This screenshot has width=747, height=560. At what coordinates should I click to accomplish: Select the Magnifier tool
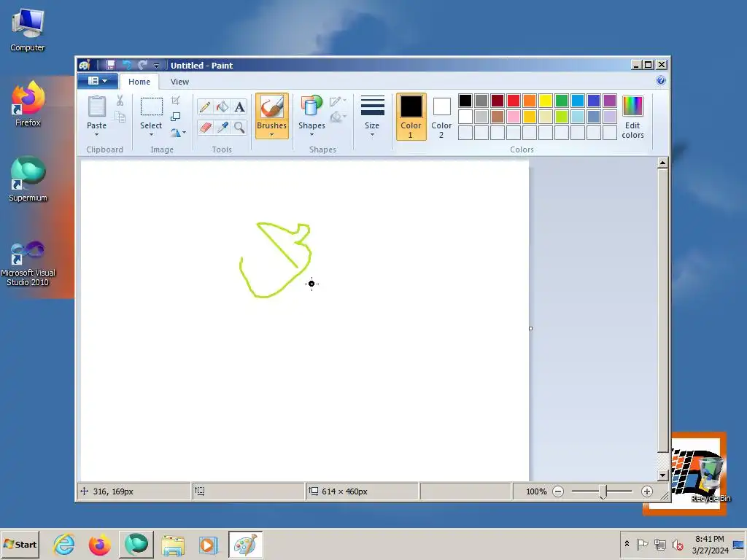click(x=239, y=127)
